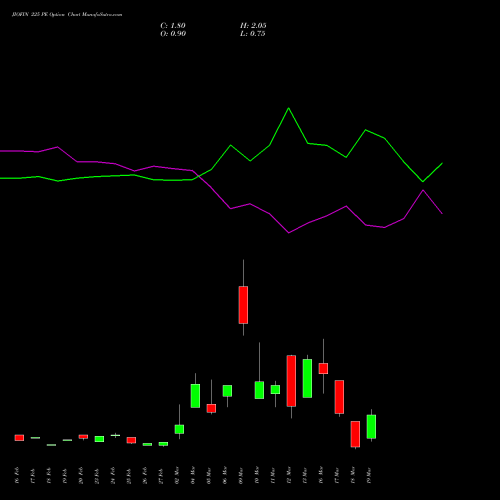Select the "19 Mar" date axis label
This screenshot has height=500, width=500.
point(369,475)
